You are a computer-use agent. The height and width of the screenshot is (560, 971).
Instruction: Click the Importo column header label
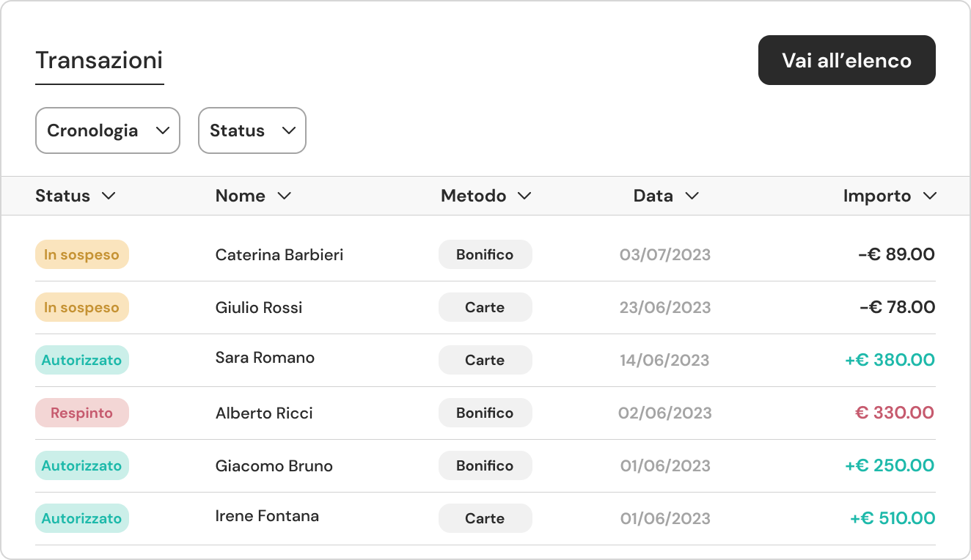click(x=876, y=196)
